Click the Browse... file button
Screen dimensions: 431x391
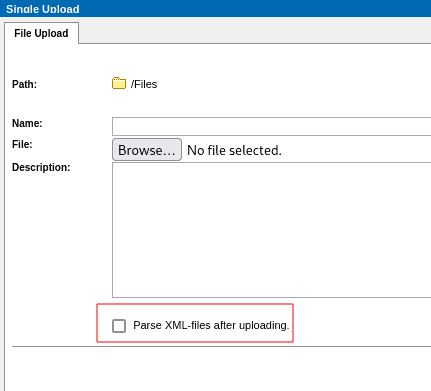[147, 150]
